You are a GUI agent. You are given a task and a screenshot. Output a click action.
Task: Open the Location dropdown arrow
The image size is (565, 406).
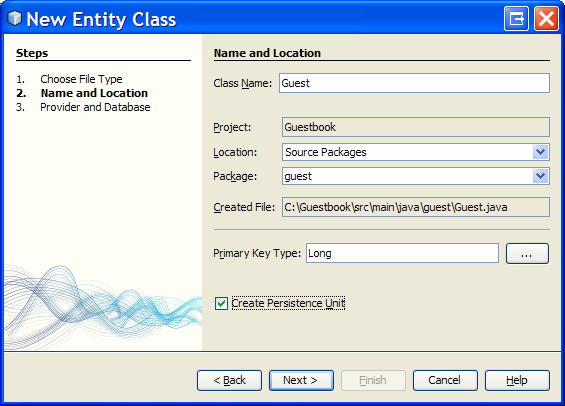pyautogui.click(x=540, y=152)
